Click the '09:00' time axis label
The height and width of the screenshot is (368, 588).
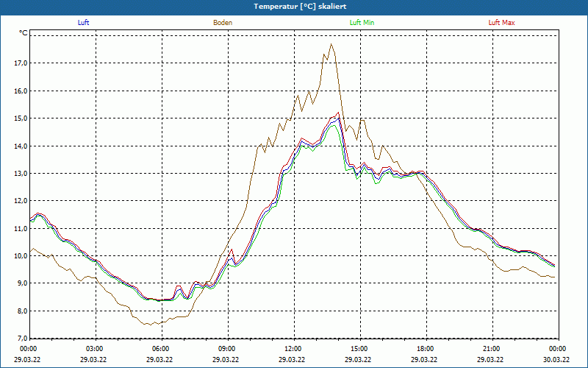(x=226, y=349)
